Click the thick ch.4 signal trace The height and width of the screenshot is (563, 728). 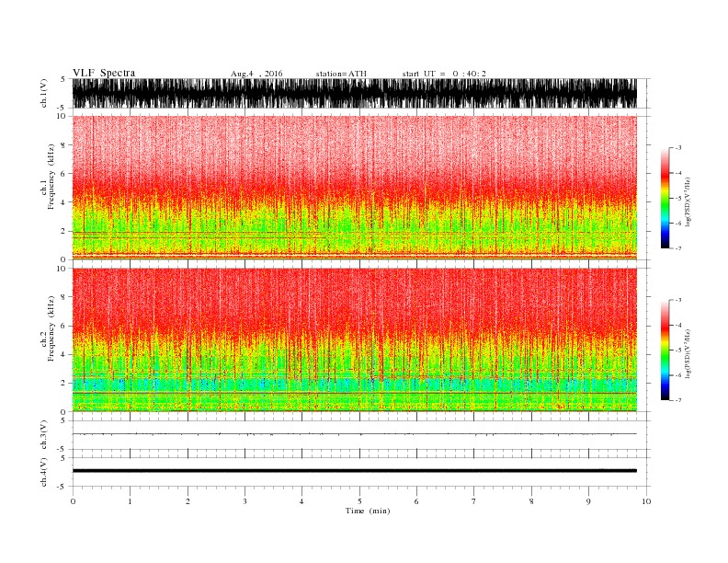(x=354, y=471)
